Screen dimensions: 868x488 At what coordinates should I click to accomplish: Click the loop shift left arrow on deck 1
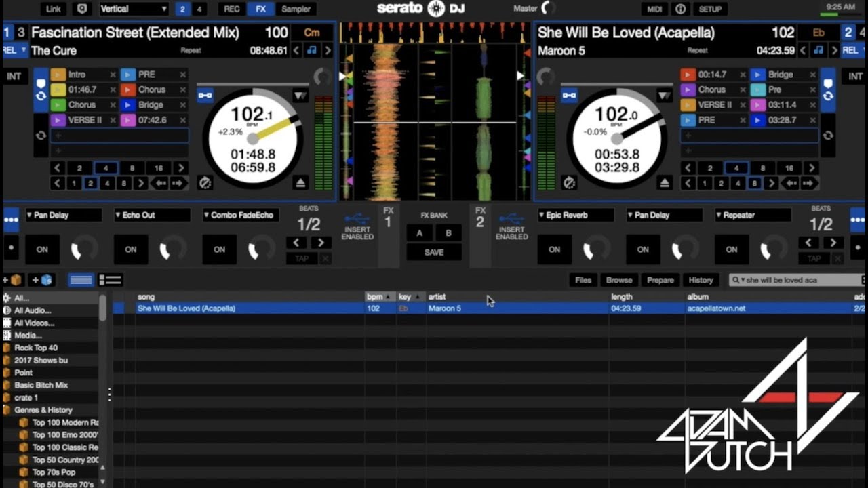[160, 183]
